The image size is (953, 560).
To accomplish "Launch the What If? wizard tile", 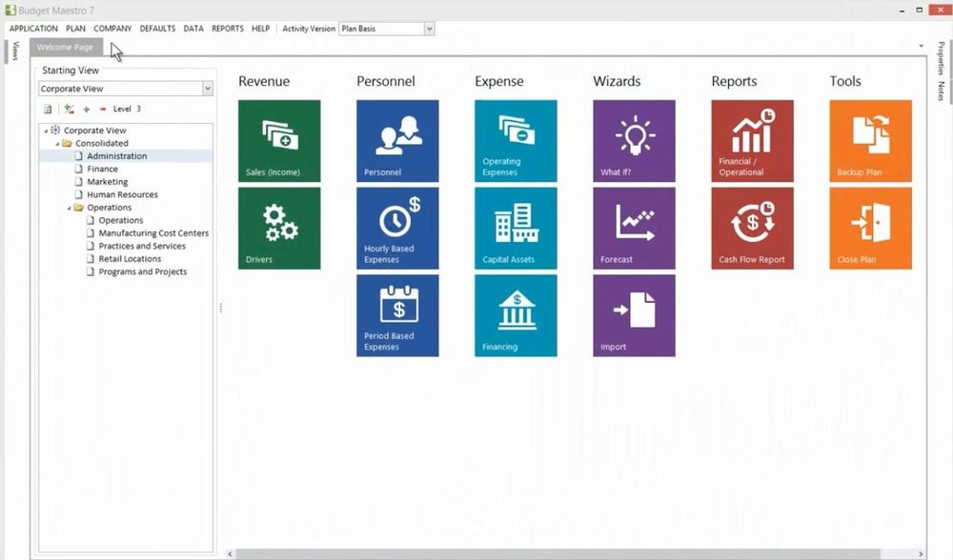I will pyautogui.click(x=634, y=141).
